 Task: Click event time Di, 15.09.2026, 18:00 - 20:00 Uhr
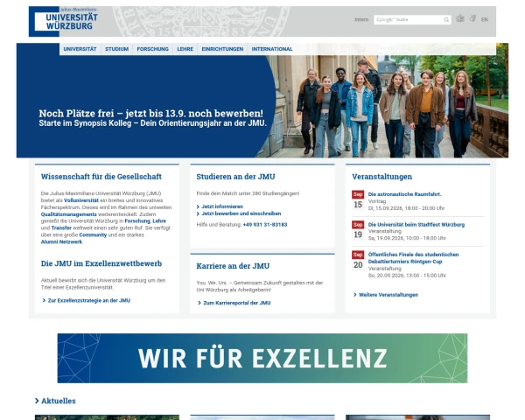pos(406,208)
